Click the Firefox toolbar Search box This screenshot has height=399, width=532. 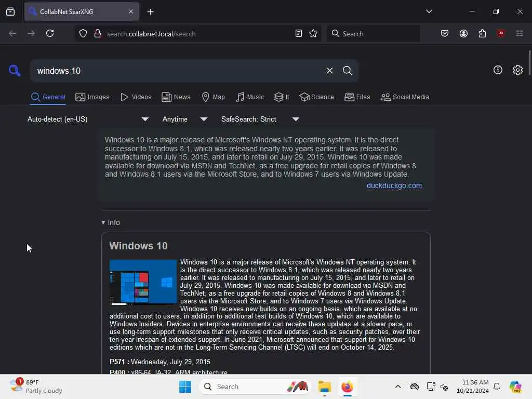click(373, 34)
